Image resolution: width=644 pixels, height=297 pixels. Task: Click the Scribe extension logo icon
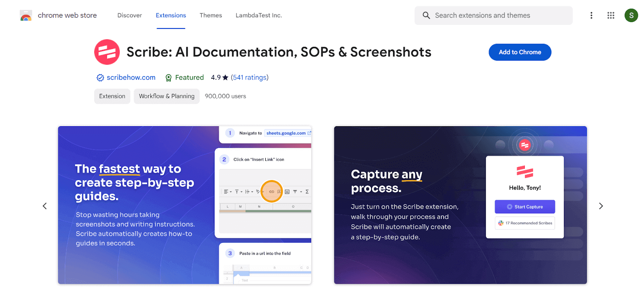(x=107, y=52)
